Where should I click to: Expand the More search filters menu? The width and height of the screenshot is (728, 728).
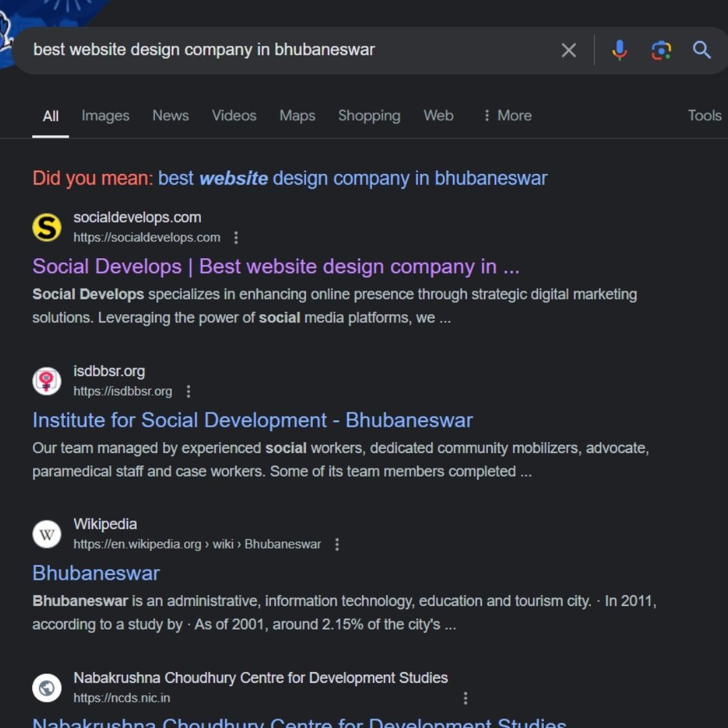point(508,115)
